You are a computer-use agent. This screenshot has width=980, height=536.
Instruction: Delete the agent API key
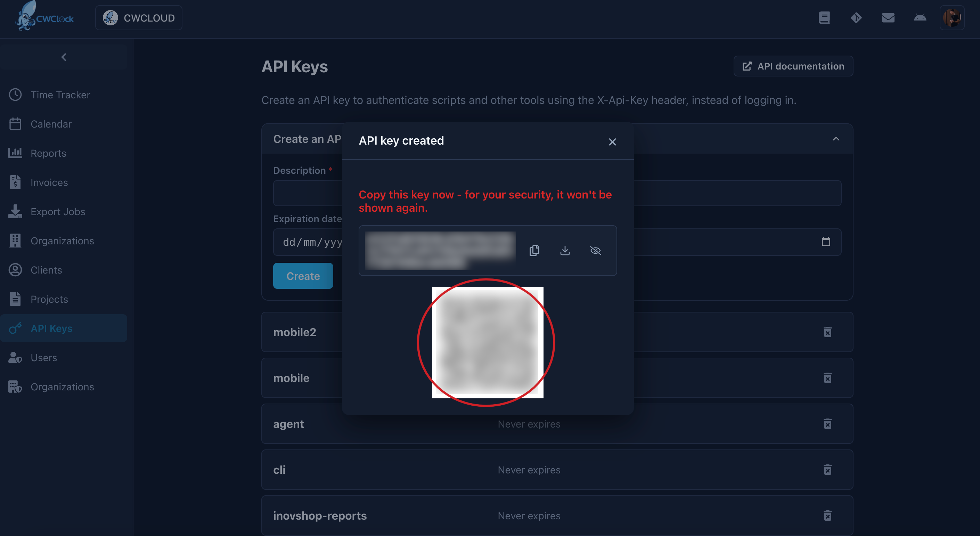point(827,424)
